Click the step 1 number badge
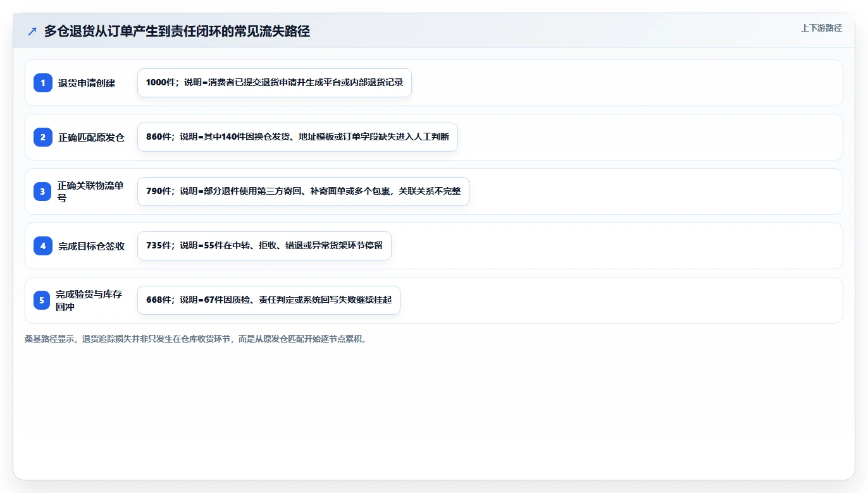The width and height of the screenshot is (868, 493). tap(43, 83)
